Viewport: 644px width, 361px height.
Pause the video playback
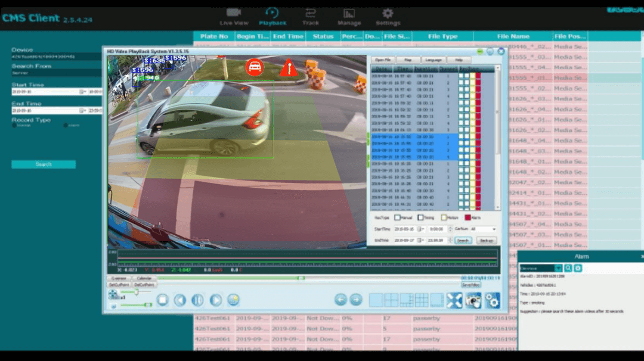197,300
